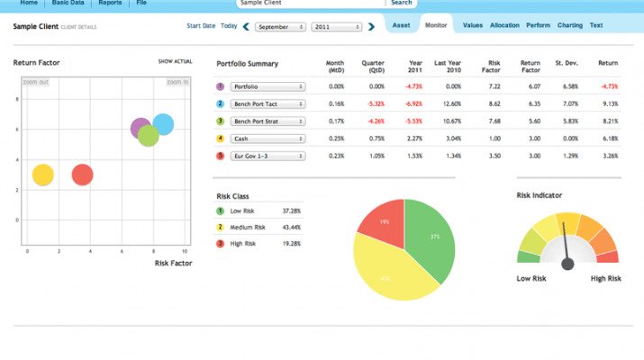Click the Today link
The image size is (644, 360).
click(229, 26)
